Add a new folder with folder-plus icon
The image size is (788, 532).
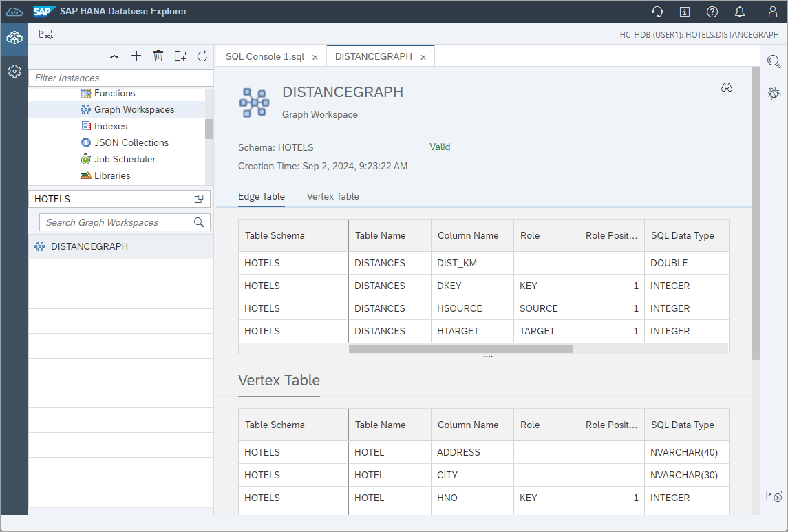(x=180, y=56)
